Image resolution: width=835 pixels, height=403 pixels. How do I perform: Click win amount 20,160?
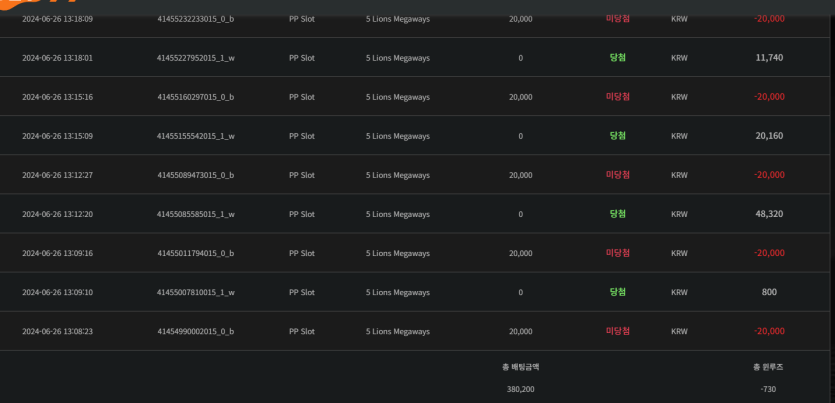[x=769, y=136]
